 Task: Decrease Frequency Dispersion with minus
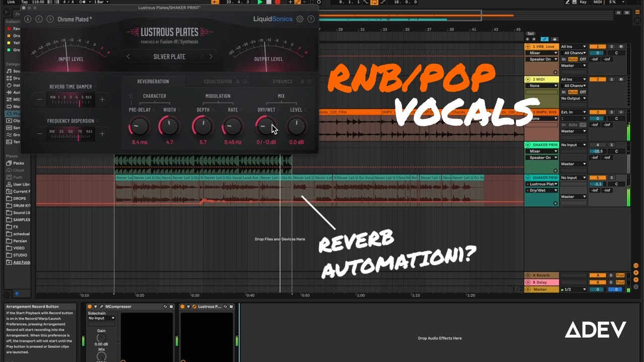pyautogui.click(x=40, y=134)
